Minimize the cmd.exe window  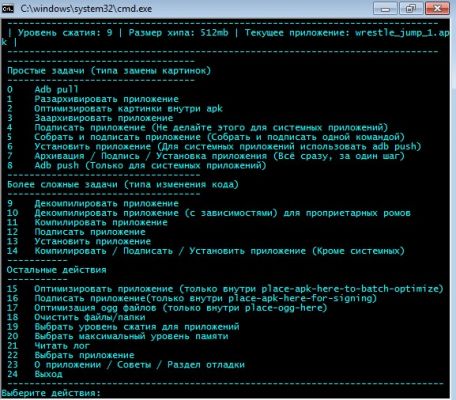tap(385, 9)
